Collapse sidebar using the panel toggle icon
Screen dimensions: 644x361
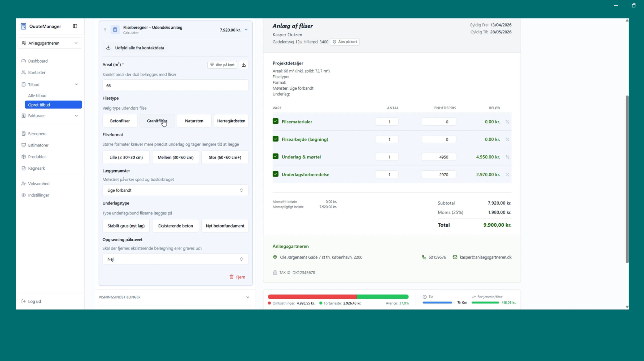pyautogui.click(x=75, y=26)
